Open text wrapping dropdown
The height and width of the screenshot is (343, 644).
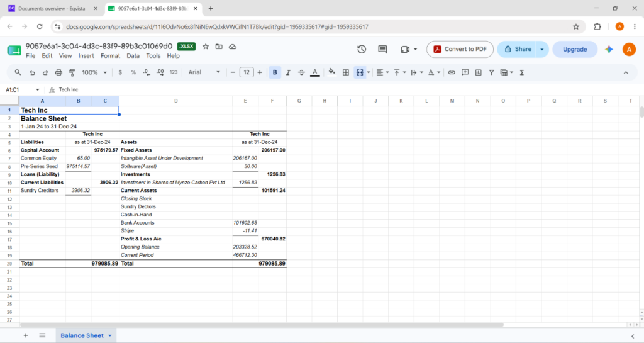[x=416, y=72]
